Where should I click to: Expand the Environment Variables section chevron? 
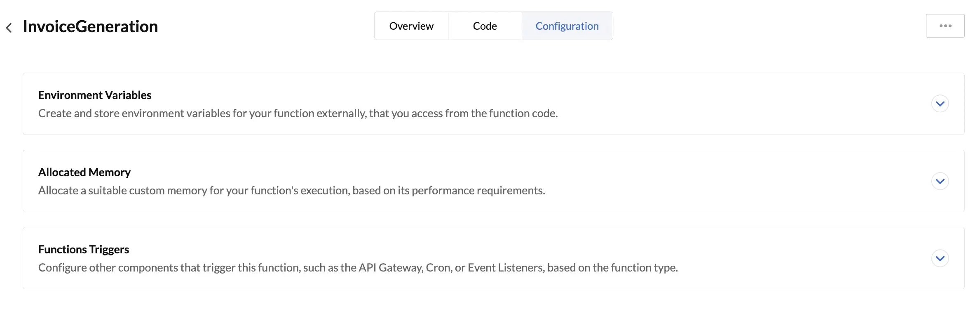pos(940,104)
